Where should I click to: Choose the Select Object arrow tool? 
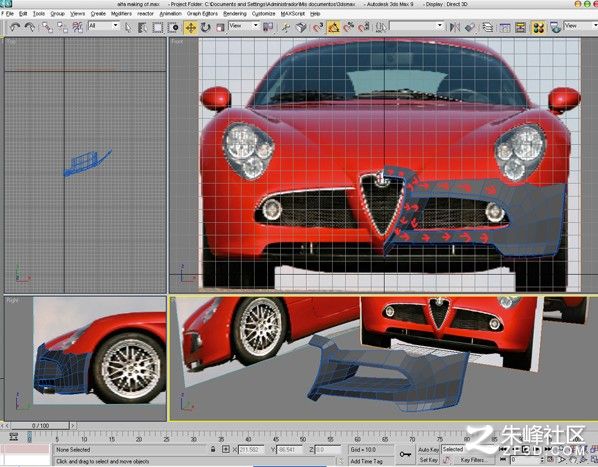coord(128,27)
